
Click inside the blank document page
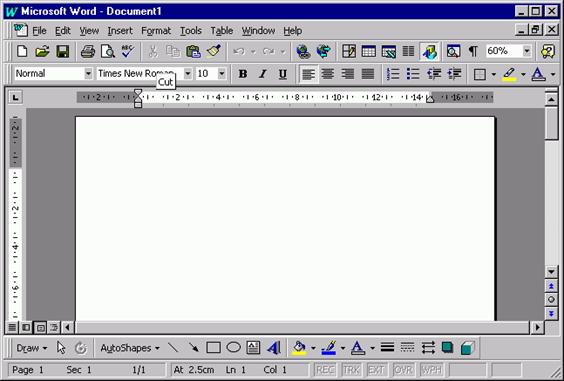click(285, 218)
